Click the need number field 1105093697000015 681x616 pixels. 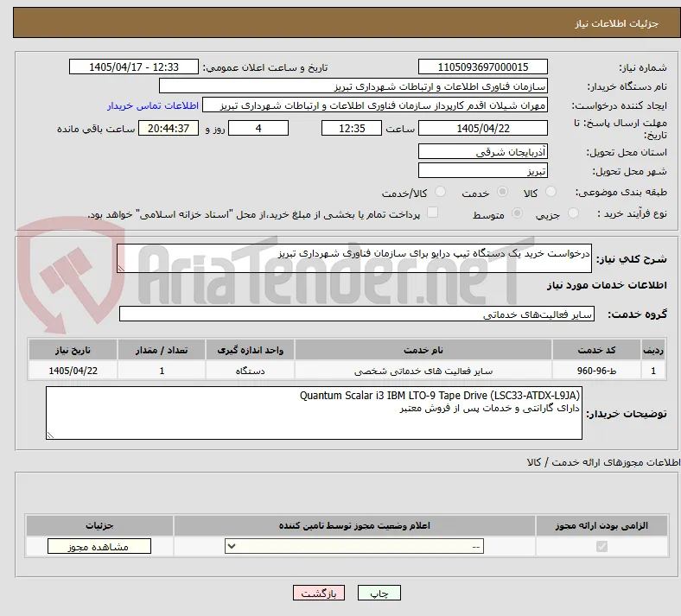click(482, 67)
